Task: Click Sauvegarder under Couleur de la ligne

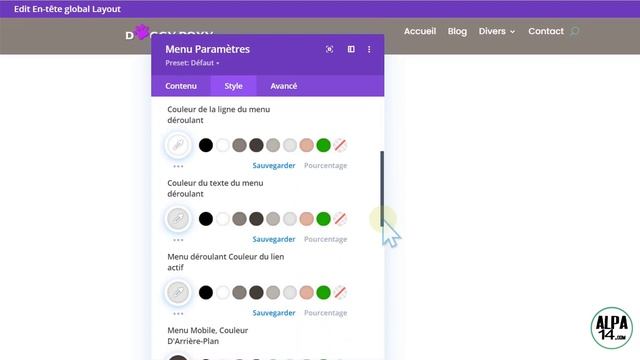Action: pyautogui.click(x=274, y=165)
